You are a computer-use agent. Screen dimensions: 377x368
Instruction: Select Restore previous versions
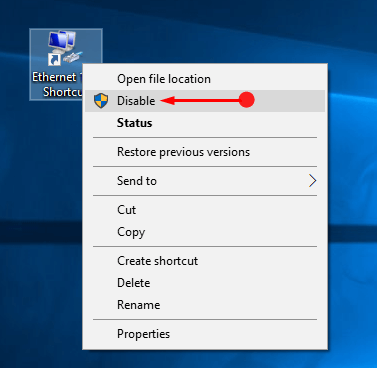point(205,152)
